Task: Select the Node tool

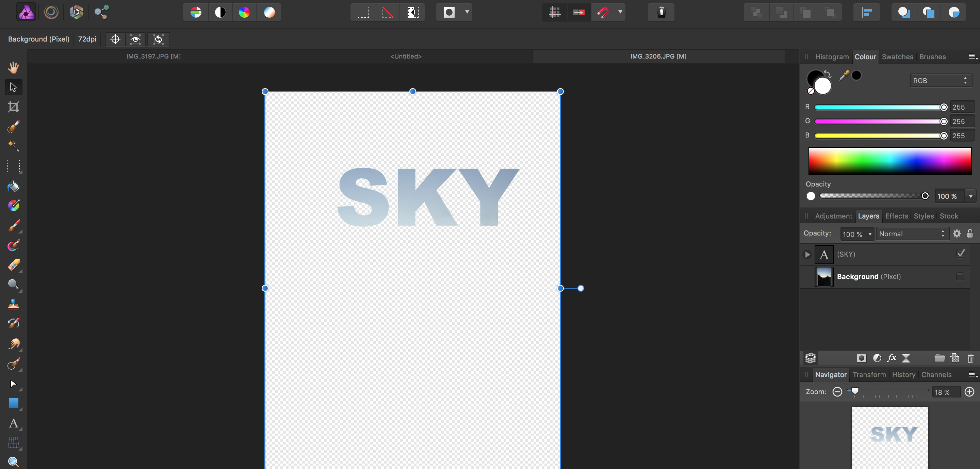Action: (x=13, y=384)
